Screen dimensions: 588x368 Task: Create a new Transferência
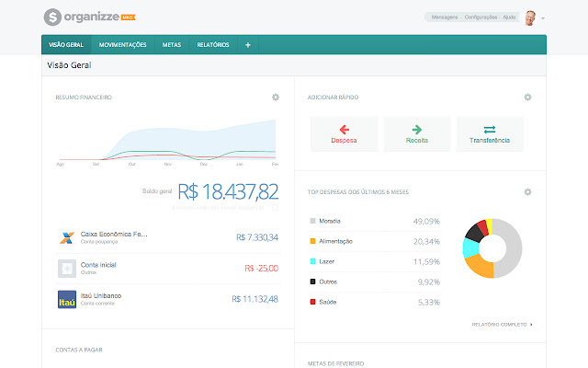tap(489, 134)
